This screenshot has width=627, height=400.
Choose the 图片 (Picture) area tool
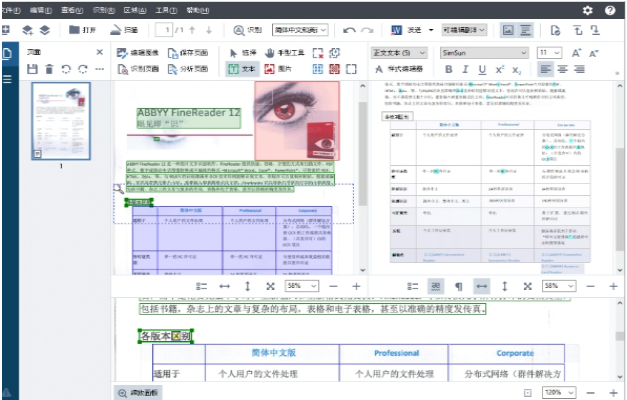[278, 69]
